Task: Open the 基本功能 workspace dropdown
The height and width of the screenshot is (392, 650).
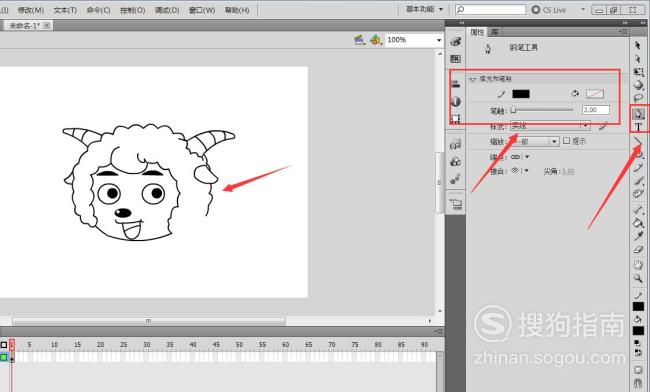Action: 424,9
